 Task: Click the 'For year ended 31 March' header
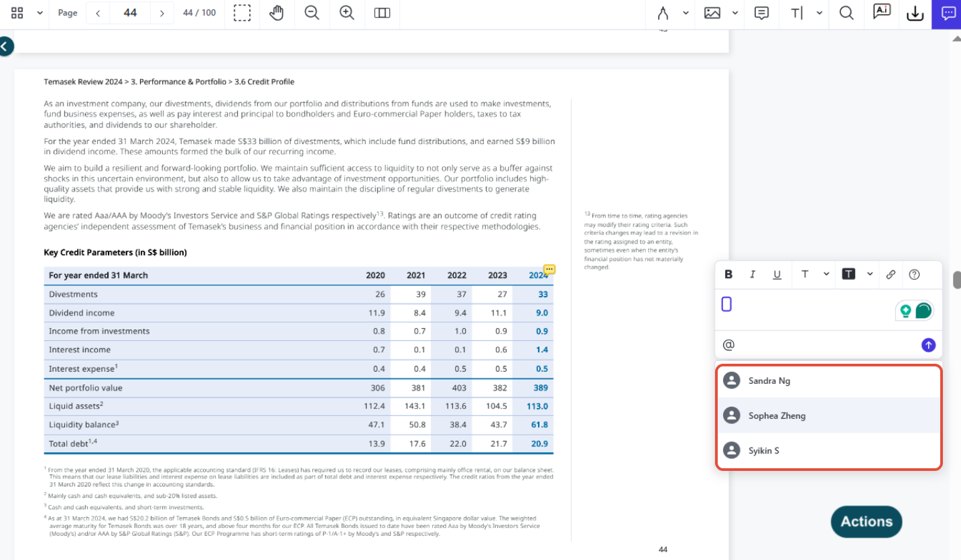(99, 275)
